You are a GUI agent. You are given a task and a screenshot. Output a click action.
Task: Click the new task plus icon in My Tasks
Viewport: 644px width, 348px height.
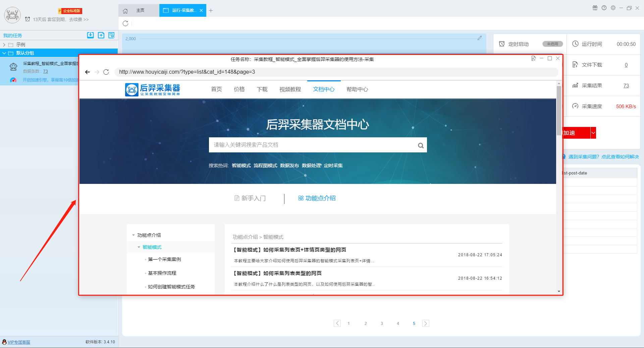[x=101, y=35]
